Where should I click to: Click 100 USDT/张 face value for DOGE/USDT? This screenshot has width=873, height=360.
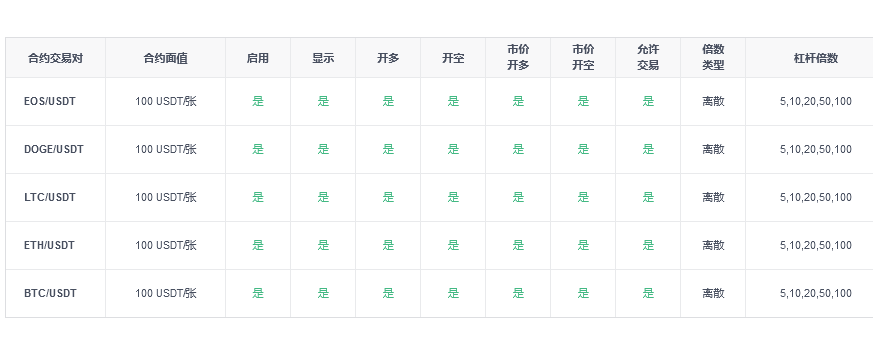166,149
